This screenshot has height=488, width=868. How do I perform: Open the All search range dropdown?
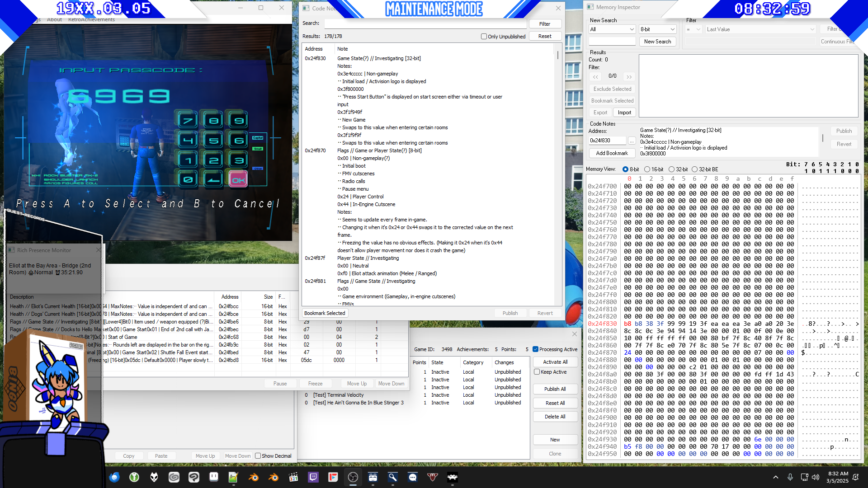coord(612,29)
